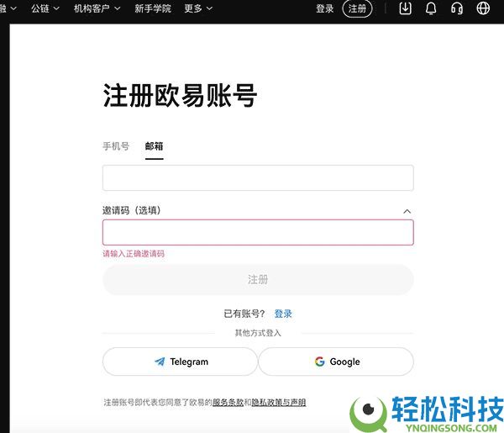504x433 pixels.
Task: Switch to the 手机号 tab
Action: pos(116,146)
